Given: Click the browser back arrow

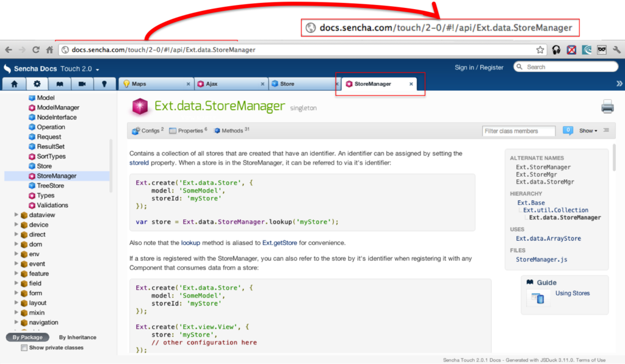Looking at the screenshot, I should point(9,50).
